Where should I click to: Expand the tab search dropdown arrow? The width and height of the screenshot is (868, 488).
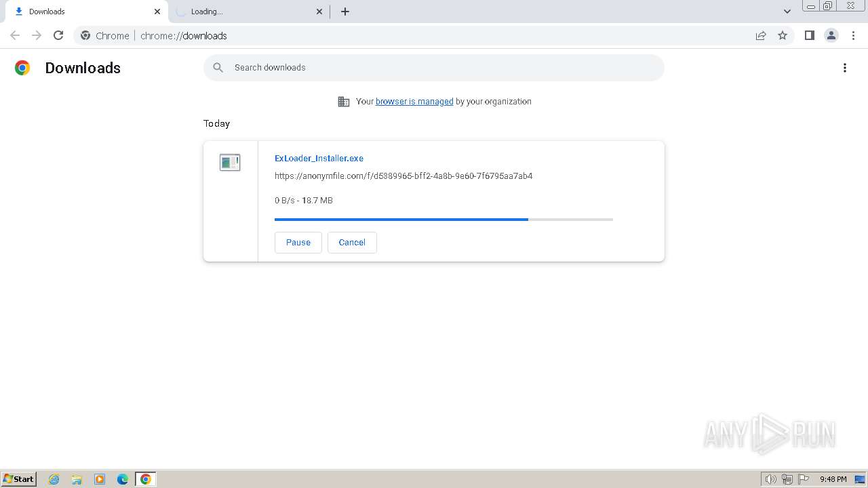pos(787,12)
